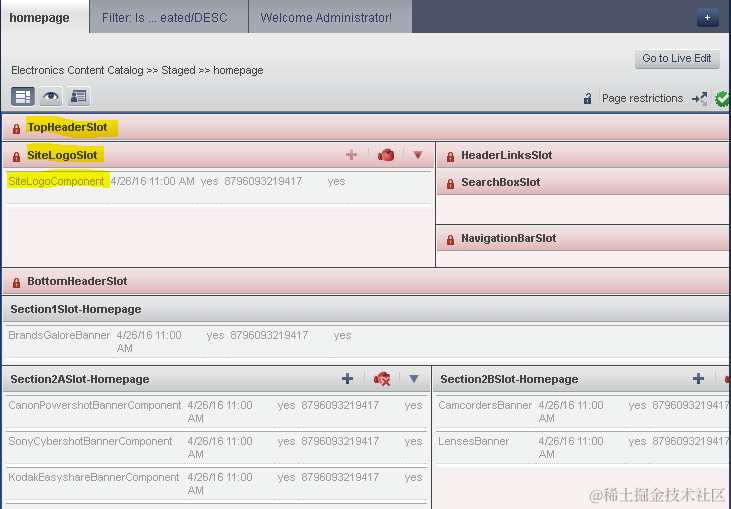This screenshot has height=509, width=731.
Task: Add component to SiteLogoSlot with plus
Action: coord(352,155)
